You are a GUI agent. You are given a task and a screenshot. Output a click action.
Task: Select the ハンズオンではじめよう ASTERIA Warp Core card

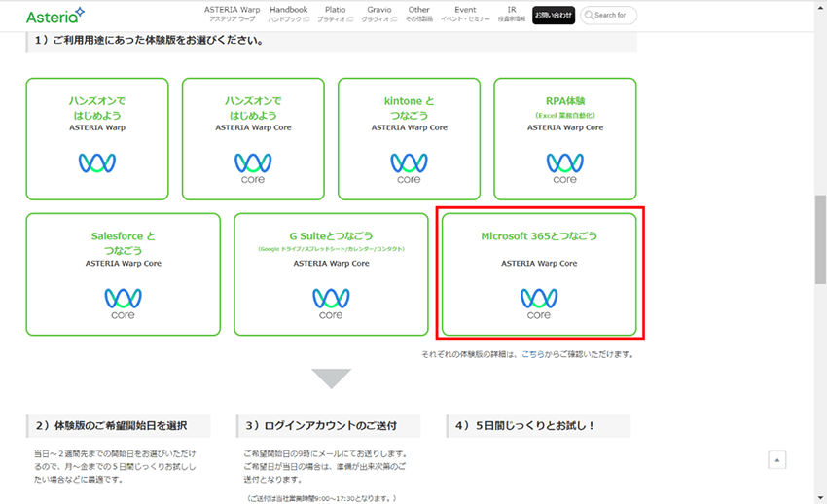[x=253, y=139]
